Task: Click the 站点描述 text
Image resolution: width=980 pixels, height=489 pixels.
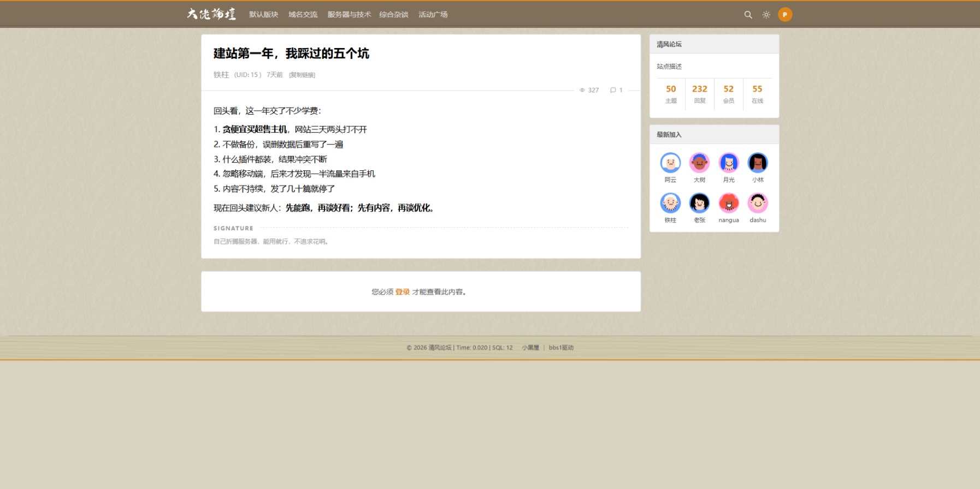Action: click(669, 67)
